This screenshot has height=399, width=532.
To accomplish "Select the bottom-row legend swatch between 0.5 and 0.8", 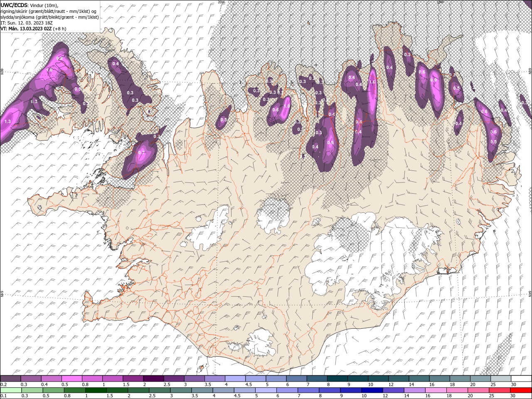I will (53, 390).
